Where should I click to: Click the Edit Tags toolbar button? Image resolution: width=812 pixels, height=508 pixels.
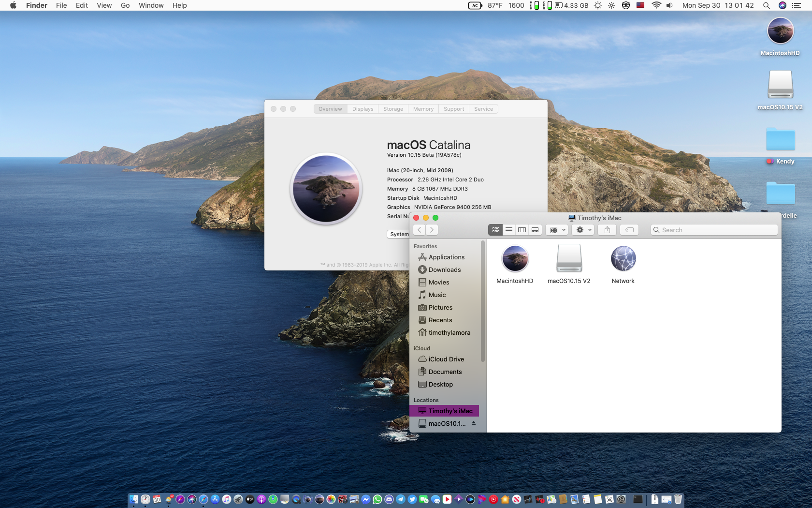tap(629, 230)
